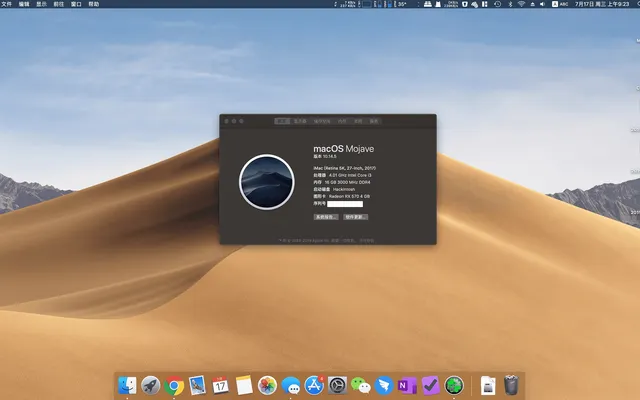Close the About This Mac window
The width and height of the screenshot is (640, 400).
227,121
